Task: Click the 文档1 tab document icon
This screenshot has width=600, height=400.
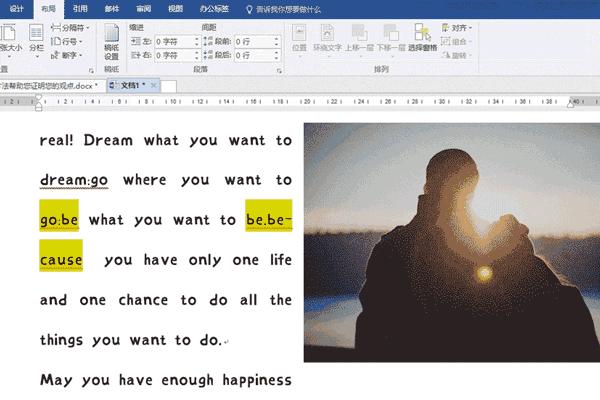Action: point(112,85)
